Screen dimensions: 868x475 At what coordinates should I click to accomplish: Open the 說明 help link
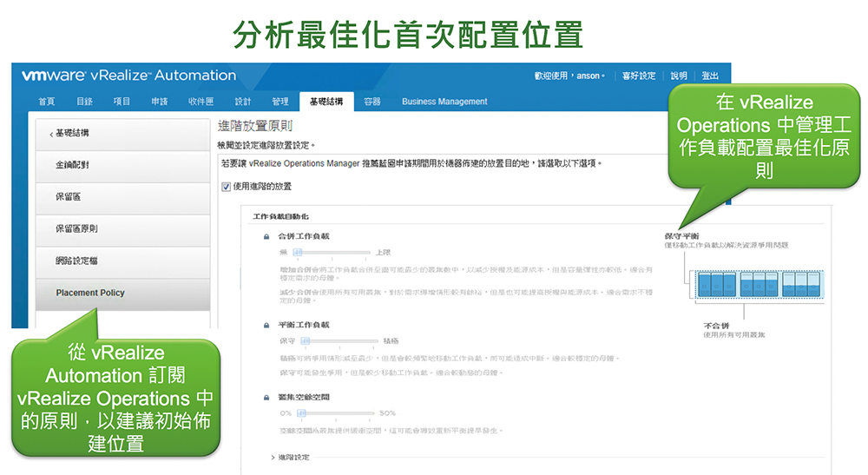coord(679,76)
